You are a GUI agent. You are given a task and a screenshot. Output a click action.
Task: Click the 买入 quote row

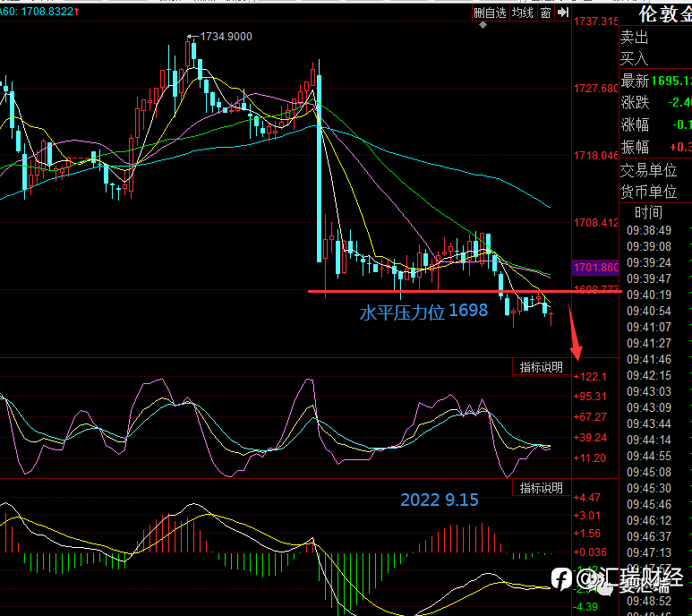pyautogui.click(x=656, y=58)
